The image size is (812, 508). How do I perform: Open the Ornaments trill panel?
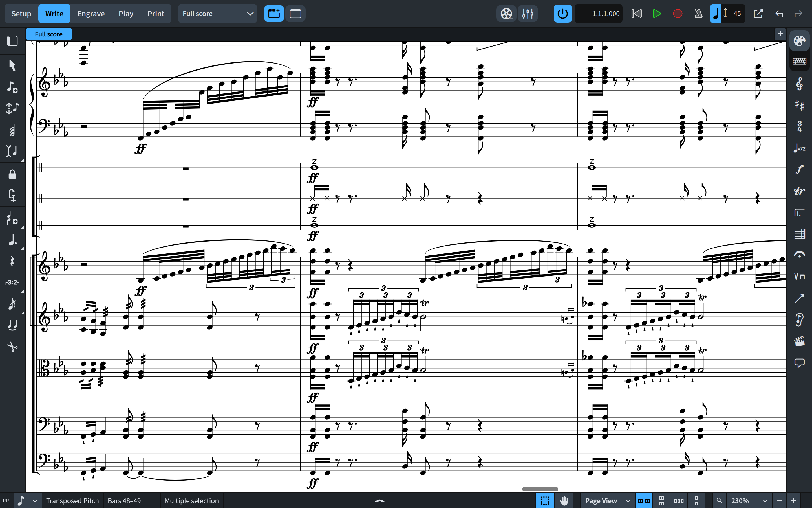click(x=799, y=191)
